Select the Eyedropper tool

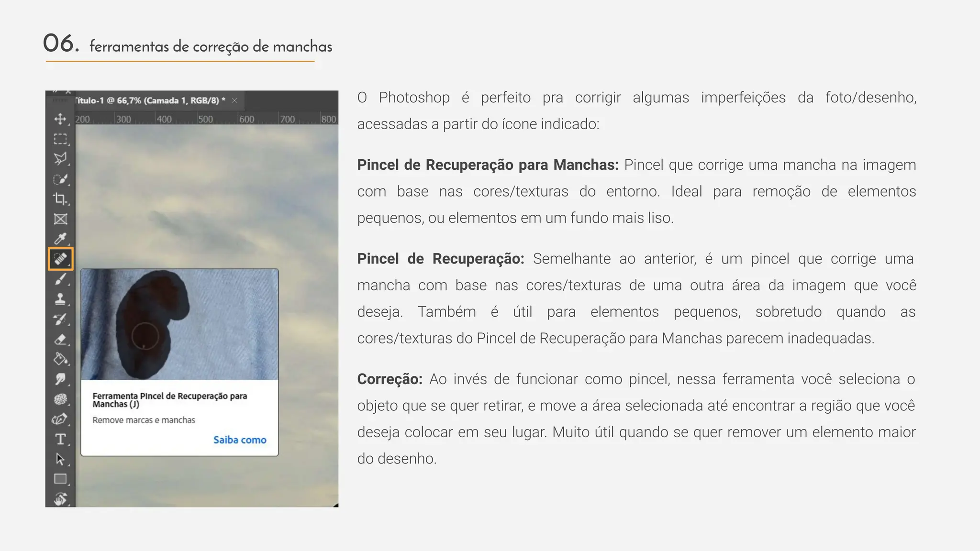[x=60, y=239]
